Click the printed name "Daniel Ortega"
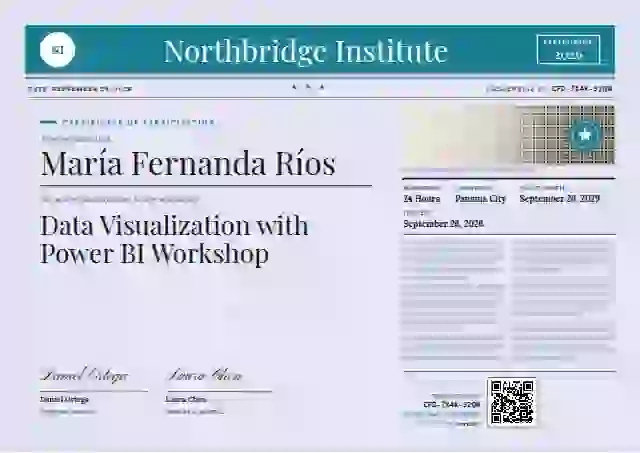The height and width of the screenshot is (453, 640). (64, 399)
